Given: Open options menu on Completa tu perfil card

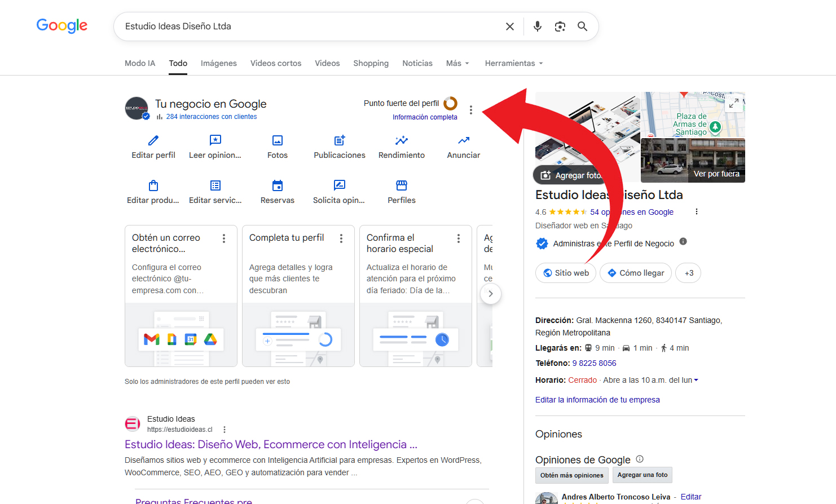Looking at the screenshot, I should [x=341, y=238].
